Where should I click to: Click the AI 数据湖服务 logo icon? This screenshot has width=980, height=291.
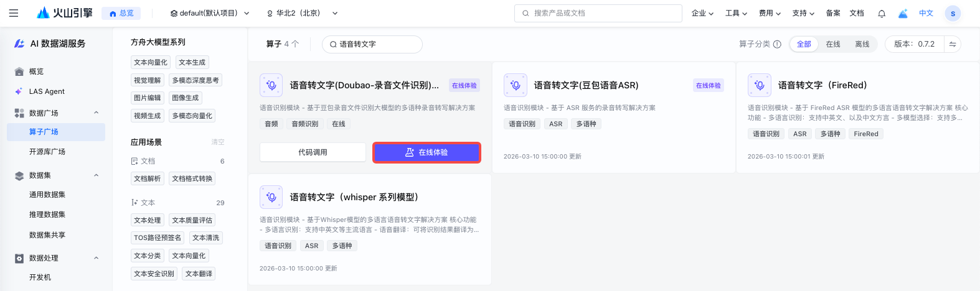(19, 44)
